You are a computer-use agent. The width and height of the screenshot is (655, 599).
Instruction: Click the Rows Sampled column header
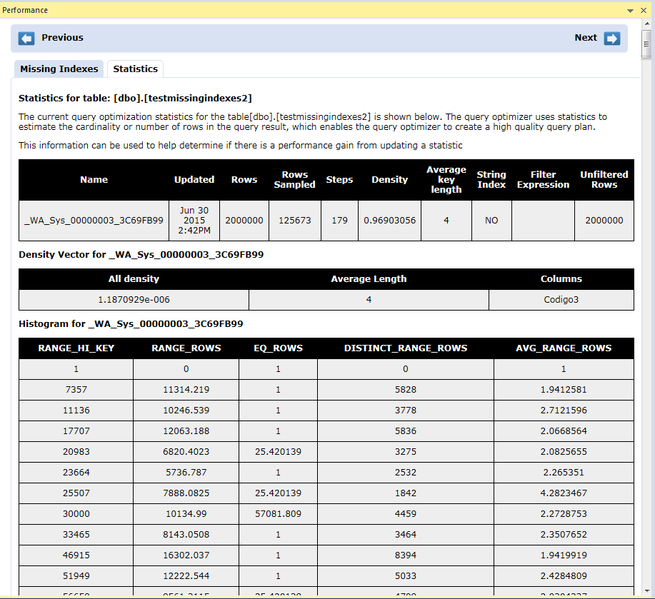[295, 180]
